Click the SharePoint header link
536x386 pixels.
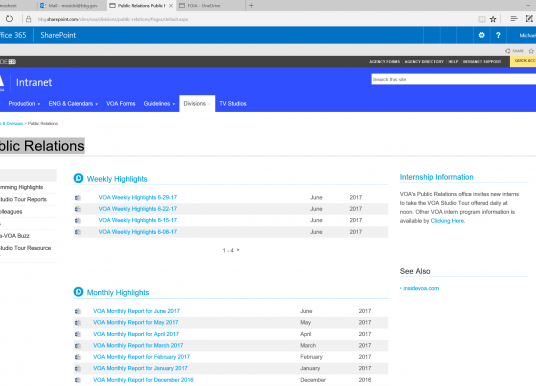[x=58, y=35]
